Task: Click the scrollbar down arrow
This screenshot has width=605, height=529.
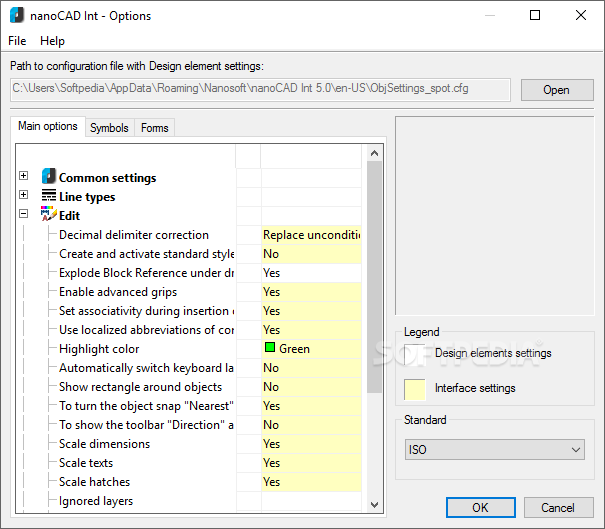Action: 374,504
